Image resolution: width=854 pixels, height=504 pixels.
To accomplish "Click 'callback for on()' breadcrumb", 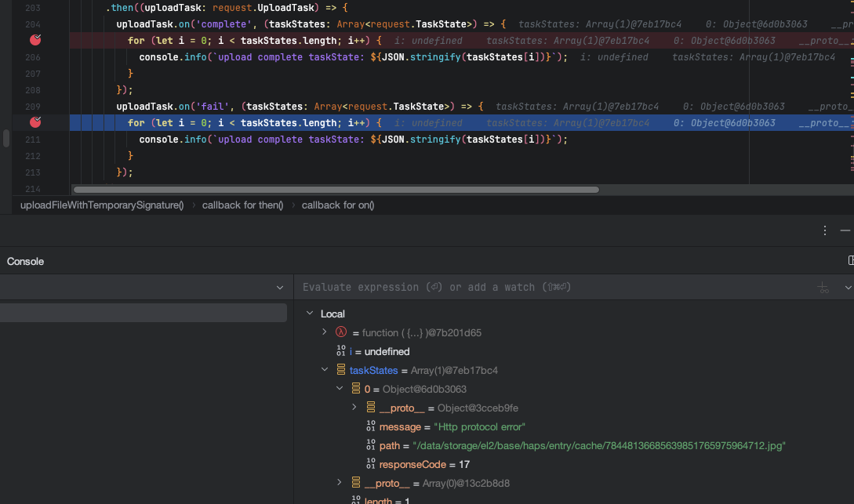I will [338, 205].
